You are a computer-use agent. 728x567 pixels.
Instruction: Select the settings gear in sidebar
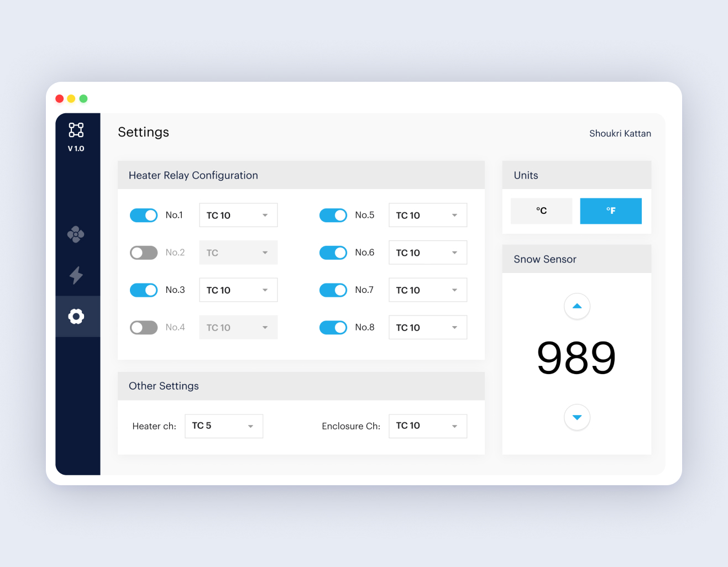point(76,316)
